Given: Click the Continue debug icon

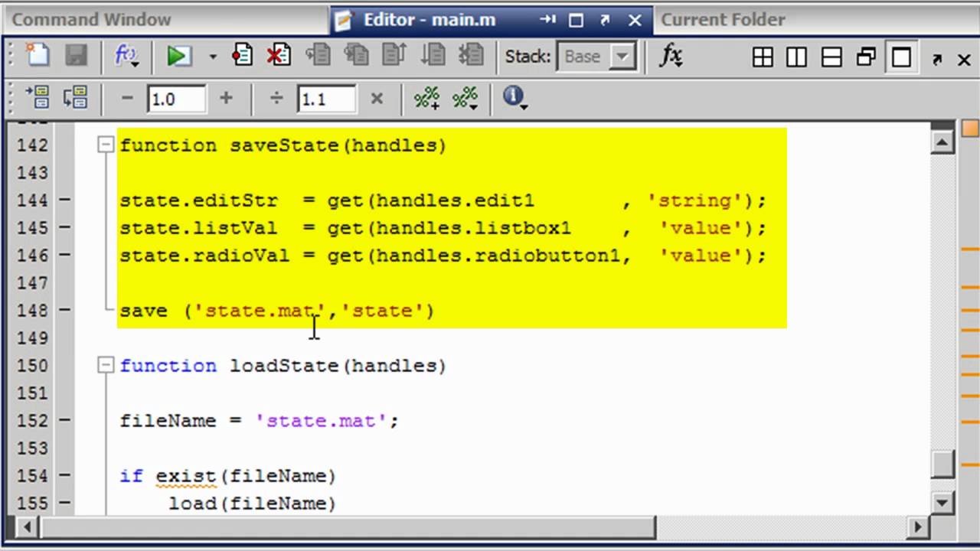Looking at the screenshot, I should (x=433, y=55).
